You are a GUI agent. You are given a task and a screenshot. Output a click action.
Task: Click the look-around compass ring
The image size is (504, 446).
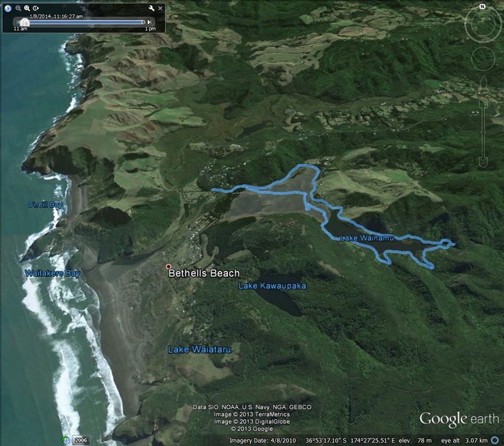[483, 24]
